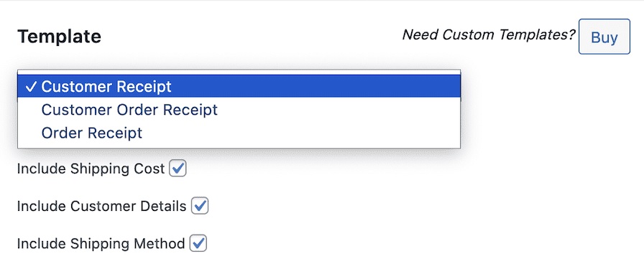Toggle the Include Customer Details checkbox
This screenshot has height=264, width=644.
point(200,206)
